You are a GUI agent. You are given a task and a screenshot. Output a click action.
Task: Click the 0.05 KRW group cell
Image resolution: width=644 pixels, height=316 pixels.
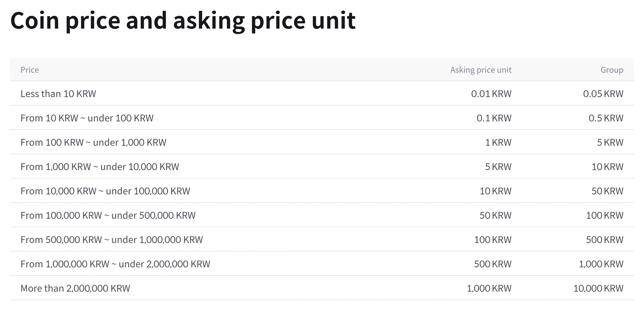click(x=603, y=94)
